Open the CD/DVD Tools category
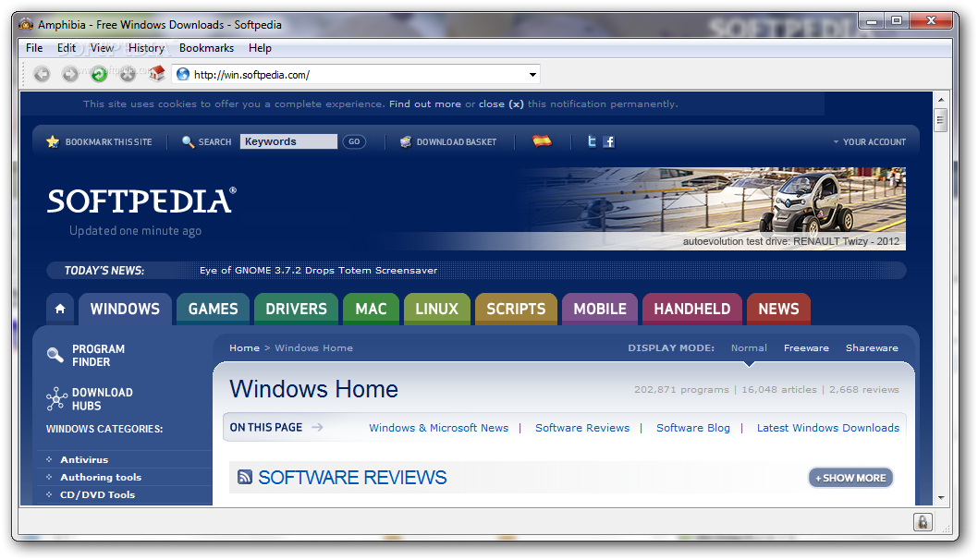The image size is (978, 560). coord(97,494)
